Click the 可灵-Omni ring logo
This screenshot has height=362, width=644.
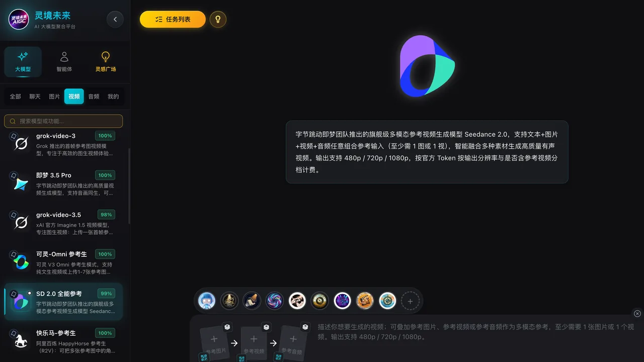click(21, 262)
